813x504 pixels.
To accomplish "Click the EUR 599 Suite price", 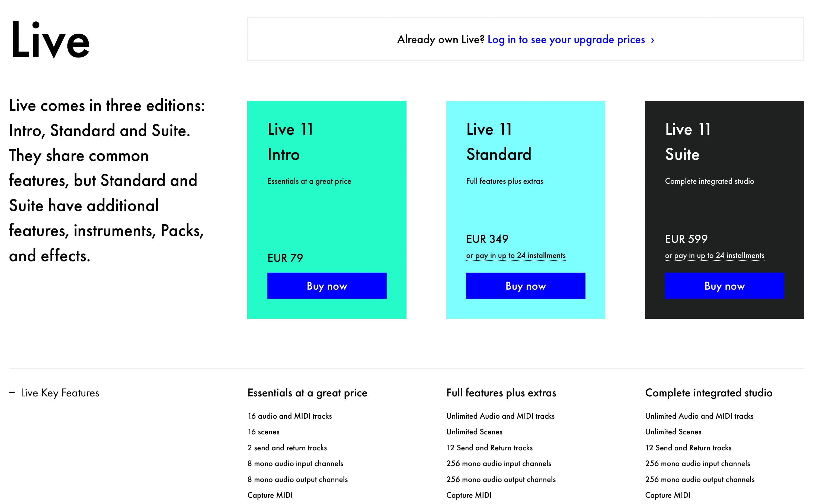I will 686,239.
